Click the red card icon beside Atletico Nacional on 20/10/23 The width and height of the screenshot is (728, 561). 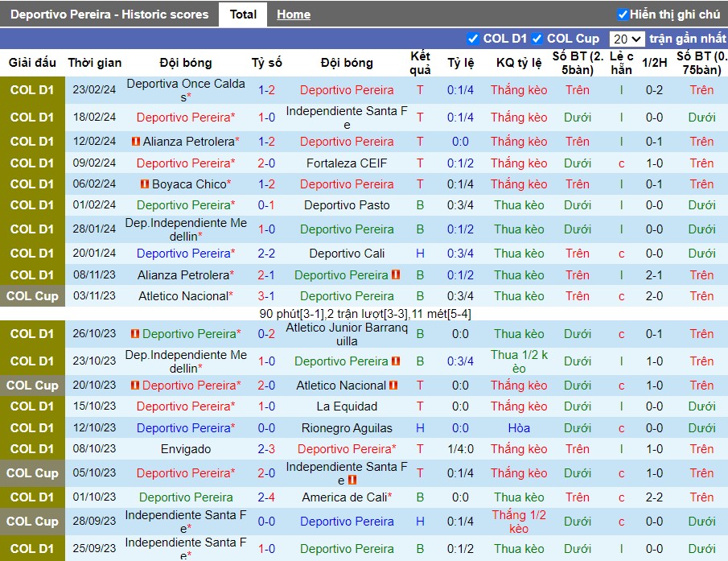click(x=393, y=385)
